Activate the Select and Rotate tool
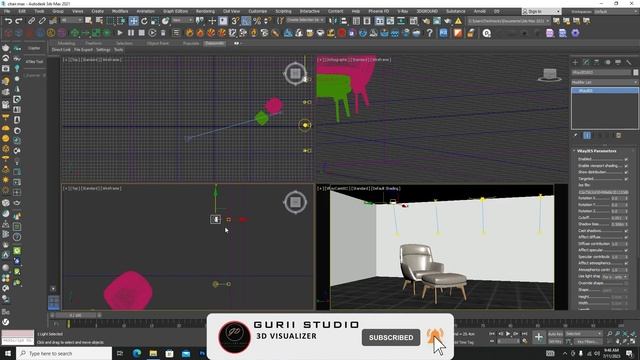Screen dimensions: 640x360 coord(144,20)
